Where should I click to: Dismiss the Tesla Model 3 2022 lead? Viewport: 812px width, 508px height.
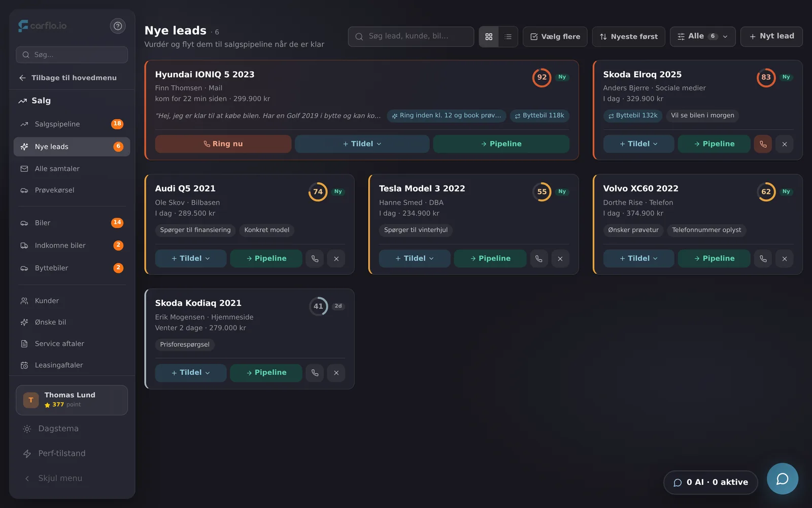coord(560,259)
